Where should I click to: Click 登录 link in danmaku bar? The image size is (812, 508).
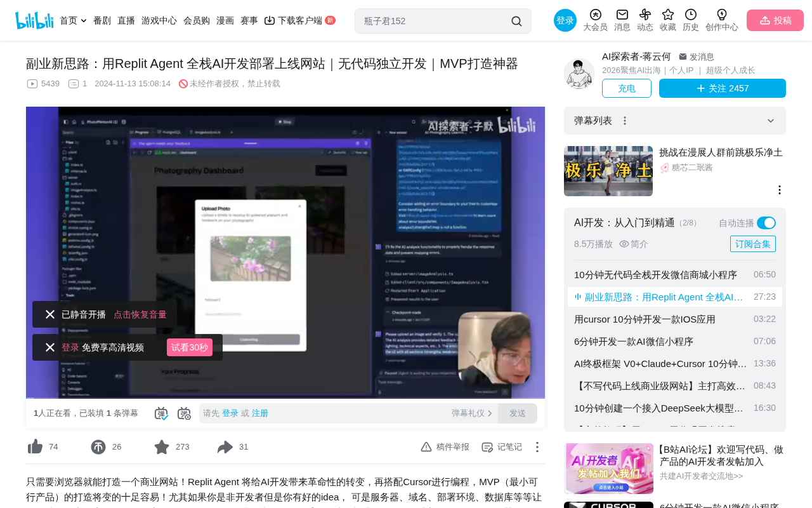(x=230, y=413)
